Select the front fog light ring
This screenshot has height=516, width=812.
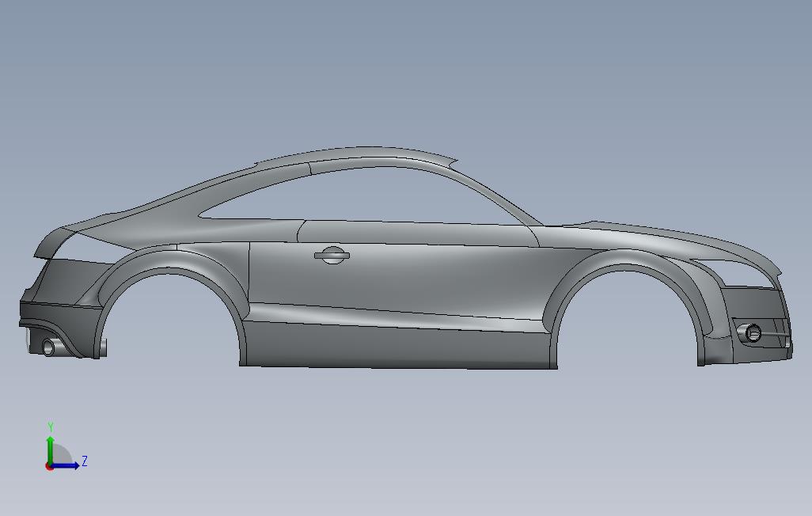753,332
